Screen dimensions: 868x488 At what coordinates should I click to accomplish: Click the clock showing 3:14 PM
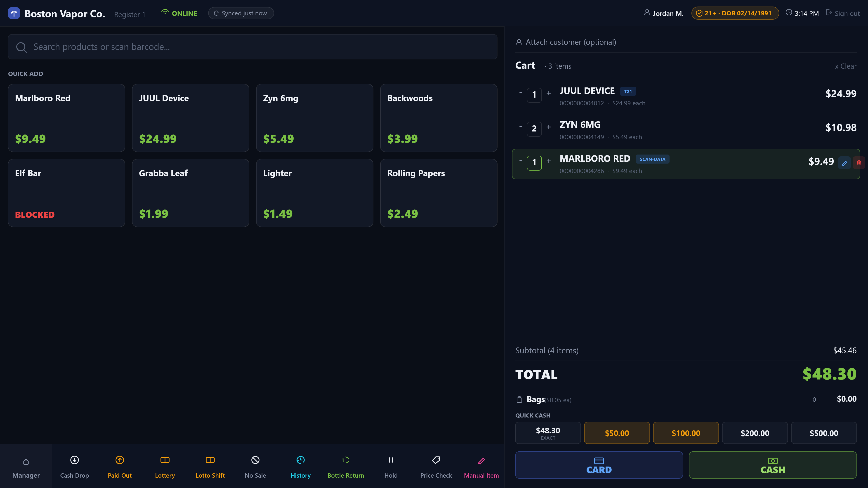pyautogui.click(x=802, y=13)
